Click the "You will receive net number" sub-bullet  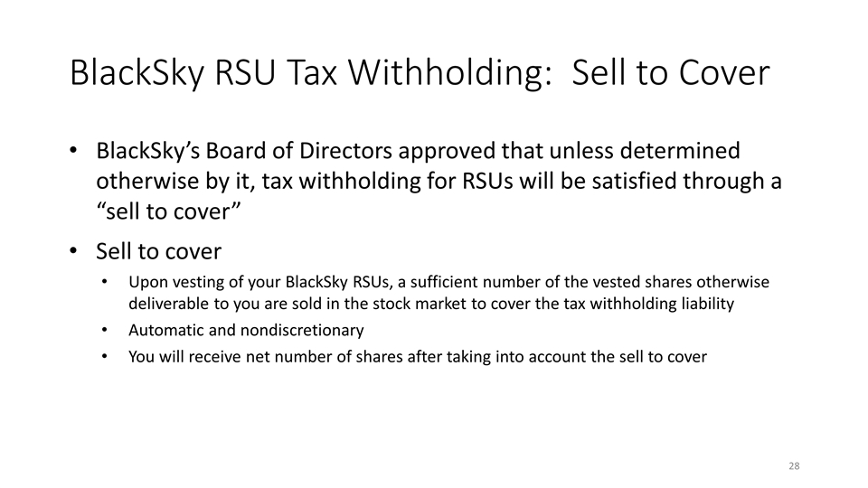pyautogui.click(x=417, y=356)
